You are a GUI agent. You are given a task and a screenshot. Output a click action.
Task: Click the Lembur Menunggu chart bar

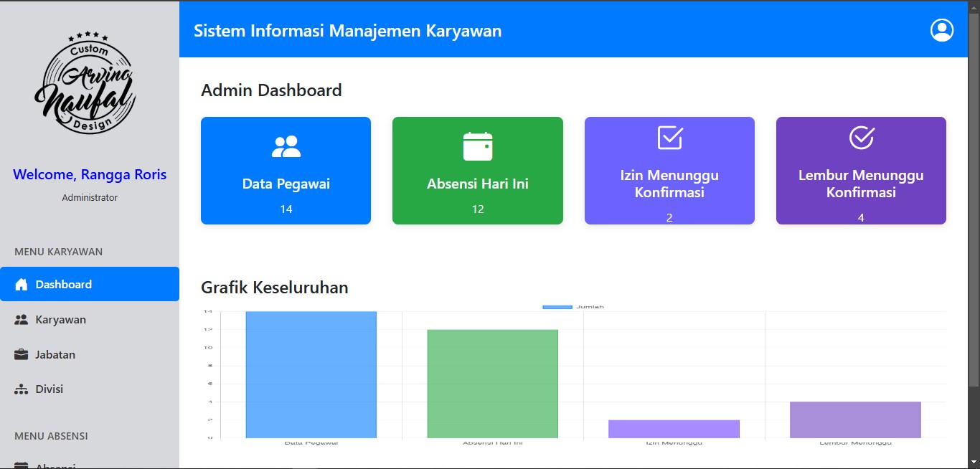pos(855,420)
